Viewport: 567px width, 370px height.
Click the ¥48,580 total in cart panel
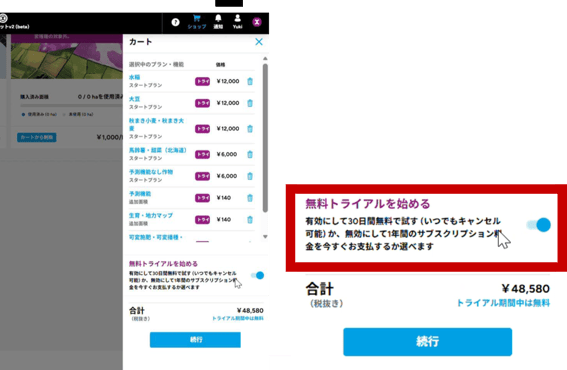click(250, 311)
